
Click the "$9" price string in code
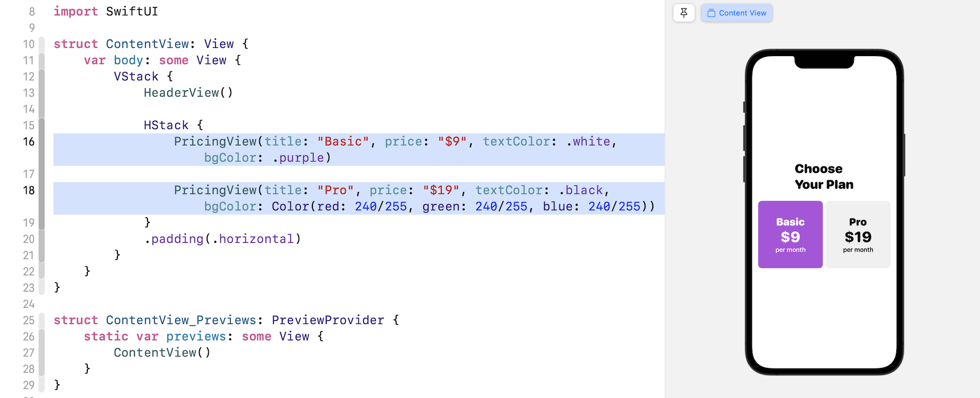(x=452, y=141)
